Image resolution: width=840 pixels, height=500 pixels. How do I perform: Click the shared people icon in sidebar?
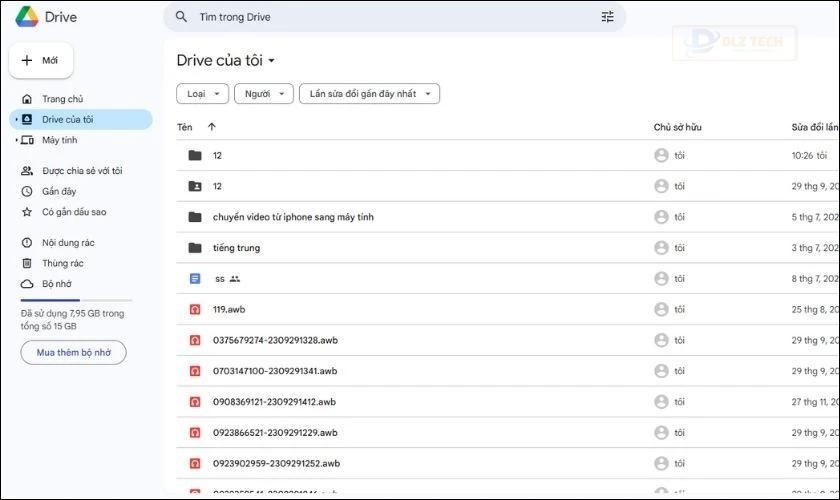tap(27, 171)
